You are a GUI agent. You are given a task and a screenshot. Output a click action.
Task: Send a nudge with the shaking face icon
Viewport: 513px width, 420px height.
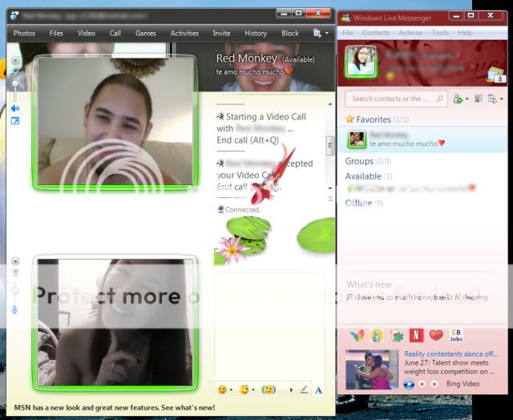tap(269, 390)
